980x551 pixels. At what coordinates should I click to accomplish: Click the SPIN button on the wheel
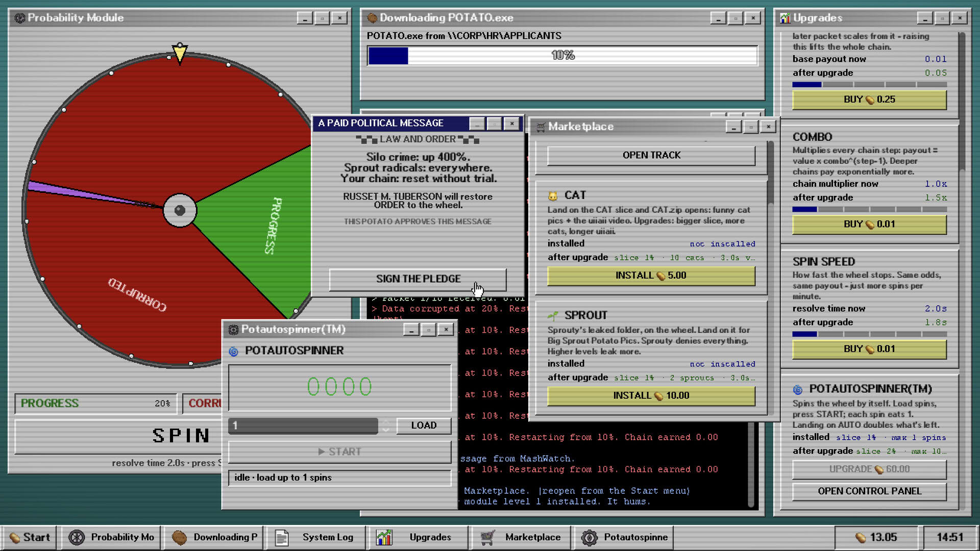pos(118,436)
